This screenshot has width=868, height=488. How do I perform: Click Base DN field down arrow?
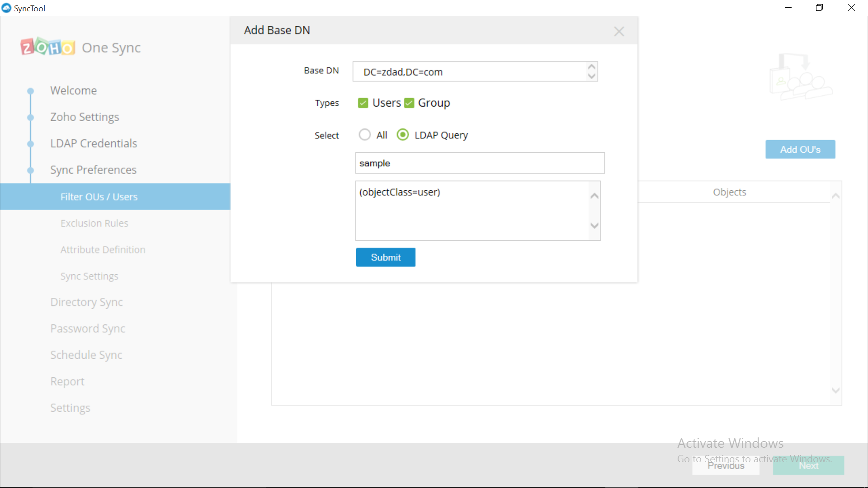[x=591, y=76]
